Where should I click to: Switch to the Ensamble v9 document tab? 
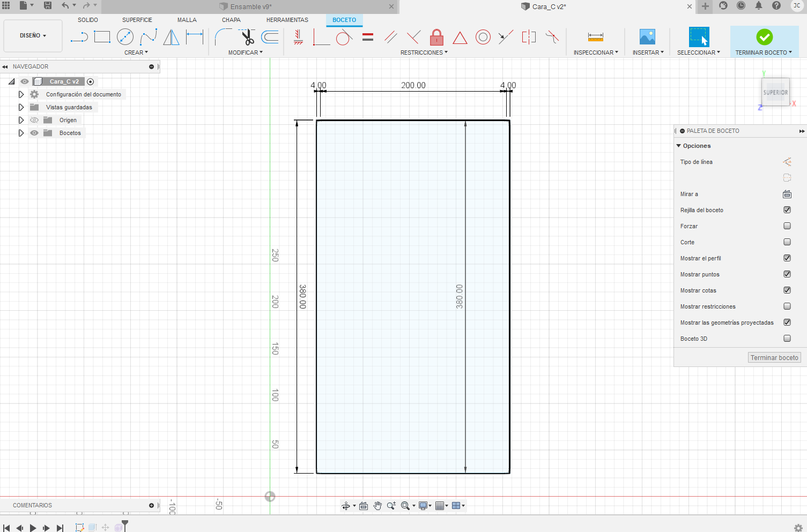(x=250, y=6)
